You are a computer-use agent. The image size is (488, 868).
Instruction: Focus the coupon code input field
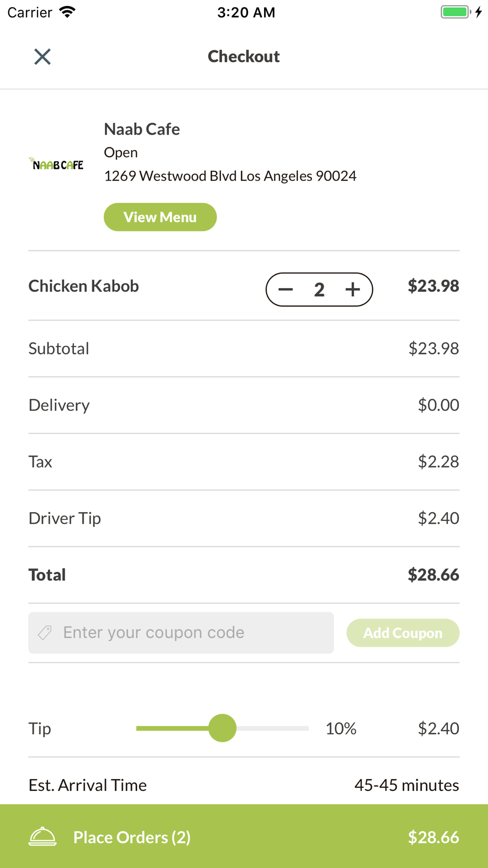click(x=181, y=633)
